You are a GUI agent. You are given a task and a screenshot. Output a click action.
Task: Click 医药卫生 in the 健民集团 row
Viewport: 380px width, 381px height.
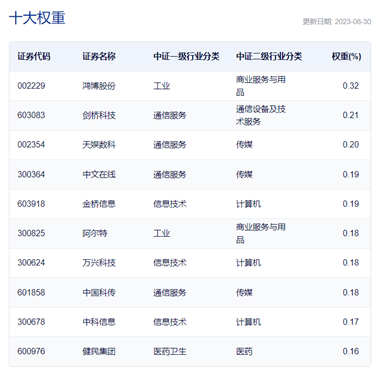click(x=170, y=351)
